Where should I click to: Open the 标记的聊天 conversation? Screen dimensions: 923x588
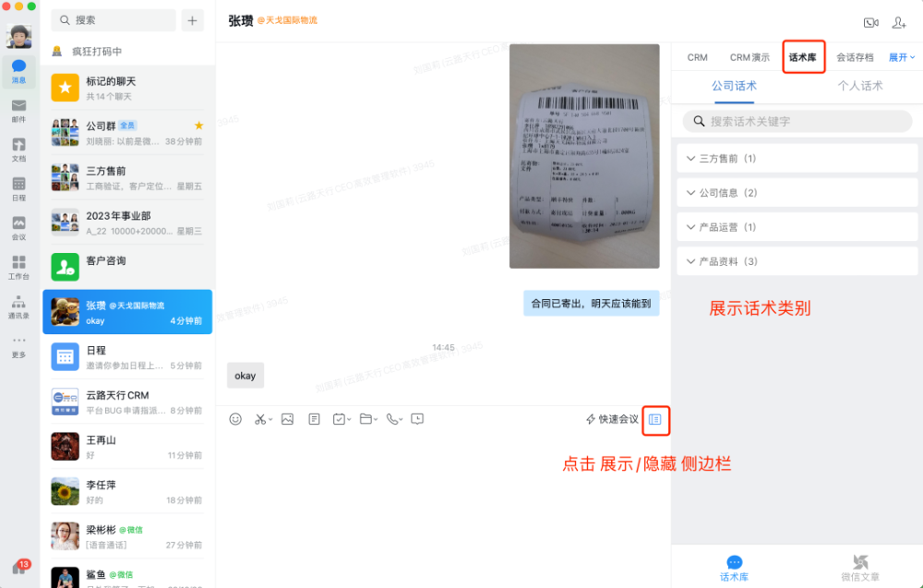coord(127,88)
